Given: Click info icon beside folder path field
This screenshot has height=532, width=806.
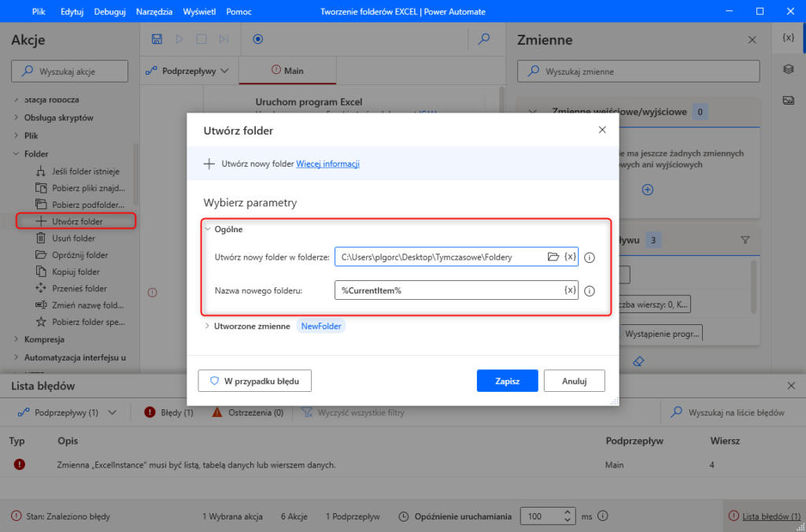Looking at the screenshot, I should [x=590, y=257].
